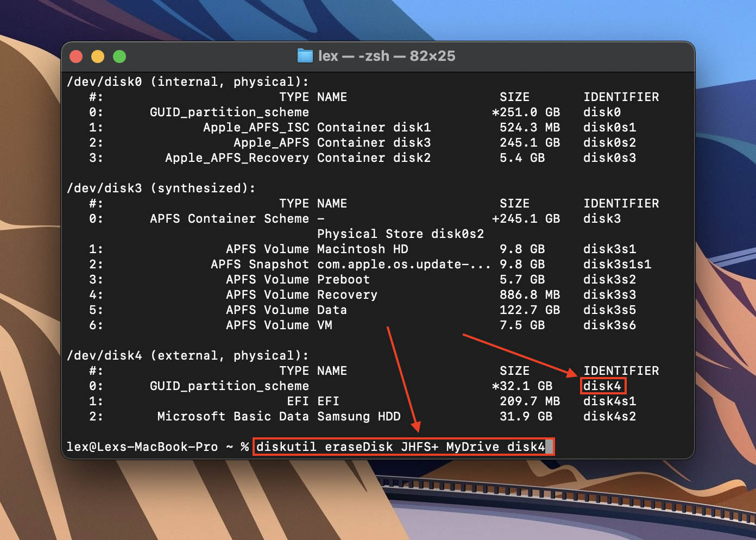Click the yellow minimize traffic light button
The image size is (756, 540).
97,56
